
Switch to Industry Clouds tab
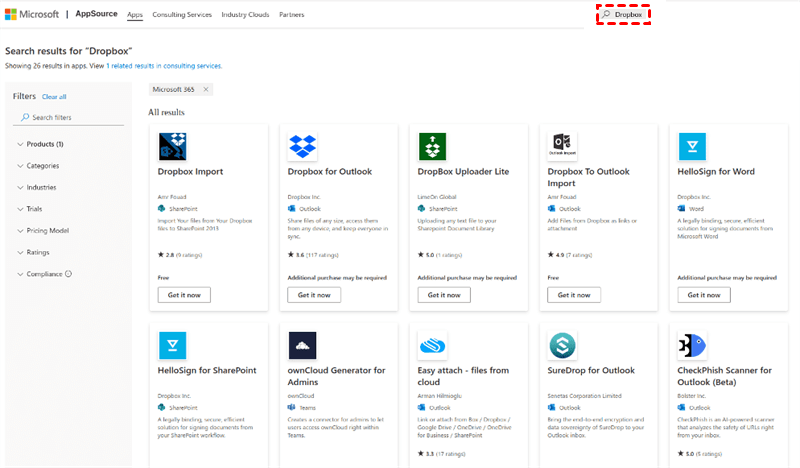click(247, 15)
